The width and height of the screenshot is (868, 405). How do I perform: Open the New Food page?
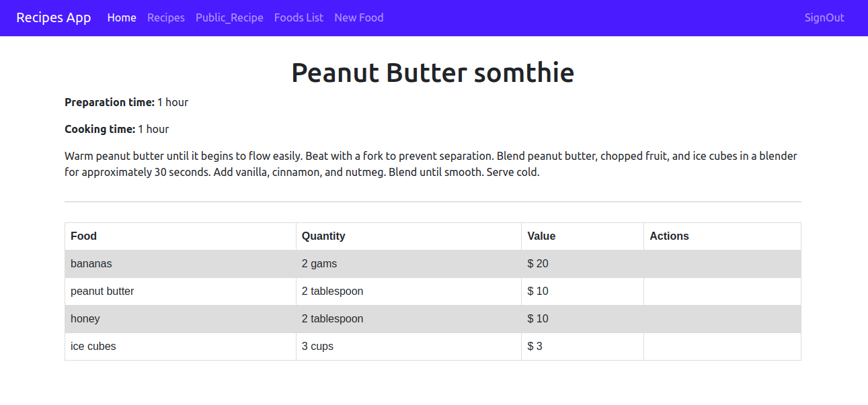coord(359,18)
